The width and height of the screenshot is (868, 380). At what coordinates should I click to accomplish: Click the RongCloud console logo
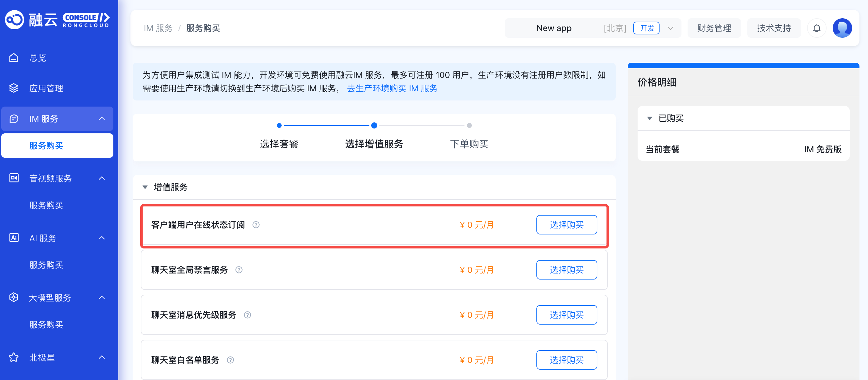[57, 19]
